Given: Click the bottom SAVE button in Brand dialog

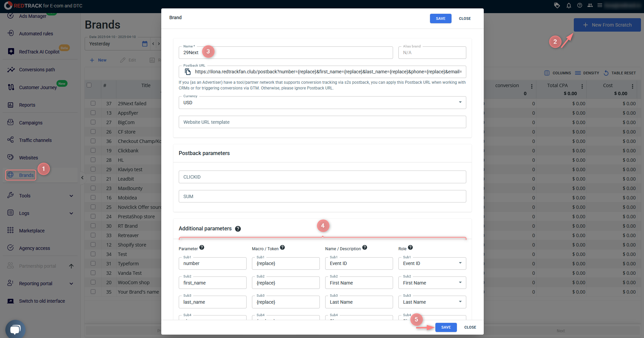Looking at the screenshot, I should pos(446,327).
